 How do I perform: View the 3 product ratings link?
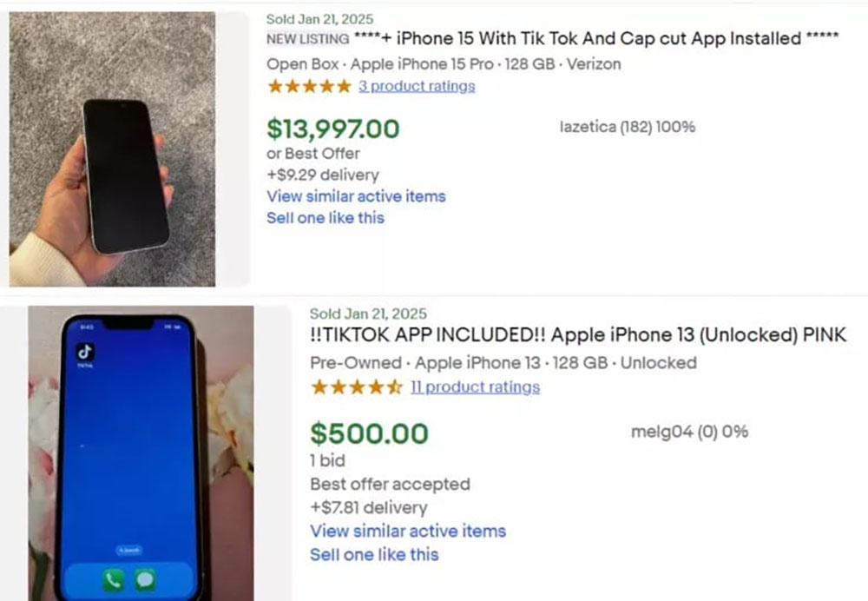[x=417, y=86]
